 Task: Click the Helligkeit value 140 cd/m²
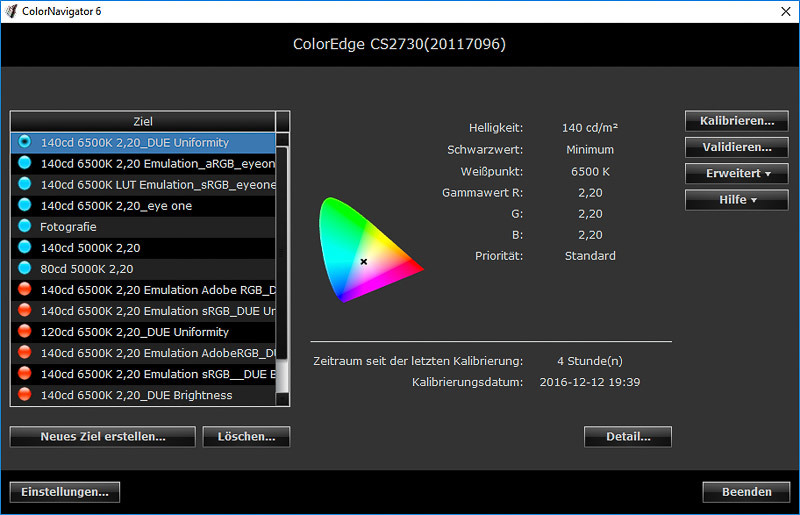click(x=590, y=128)
